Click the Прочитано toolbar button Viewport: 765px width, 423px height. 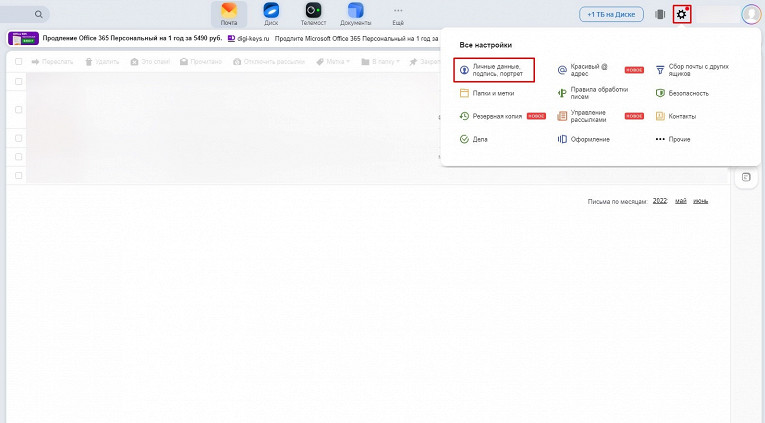[x=201, y=61]
